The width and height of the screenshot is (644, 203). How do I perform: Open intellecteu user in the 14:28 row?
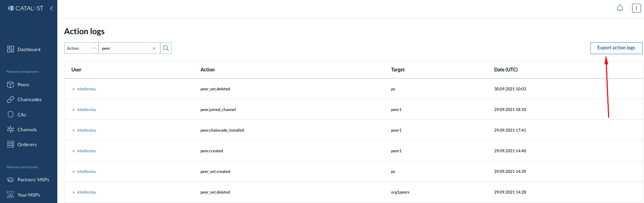pos(86,192)
